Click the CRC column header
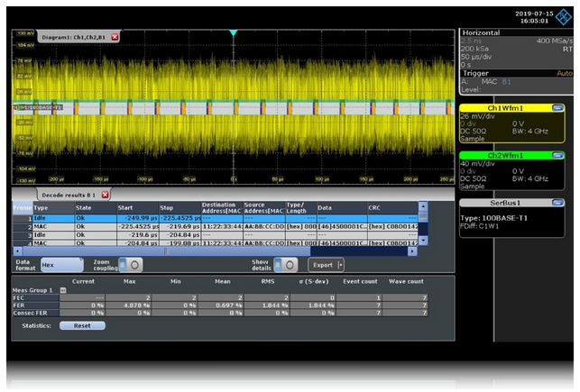This screenshot has width=580, height=392. click(x=393, y=207)
